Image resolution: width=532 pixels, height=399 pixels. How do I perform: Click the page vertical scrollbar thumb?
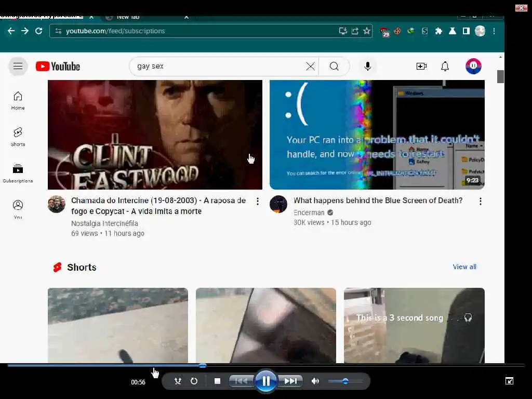pos(500,76)
